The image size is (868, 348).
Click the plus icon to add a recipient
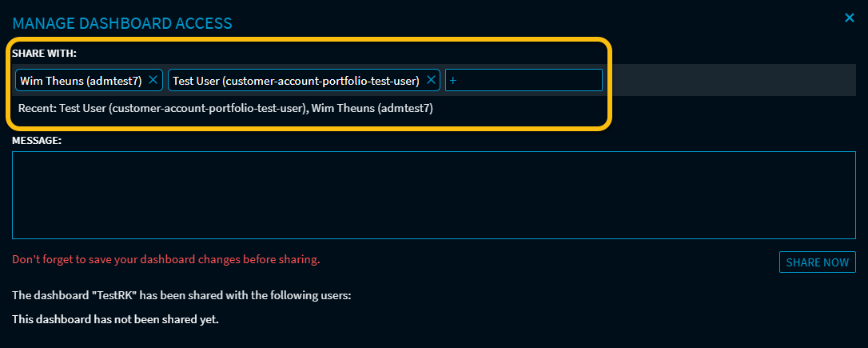pyautogui.click(x=452, y=81)
